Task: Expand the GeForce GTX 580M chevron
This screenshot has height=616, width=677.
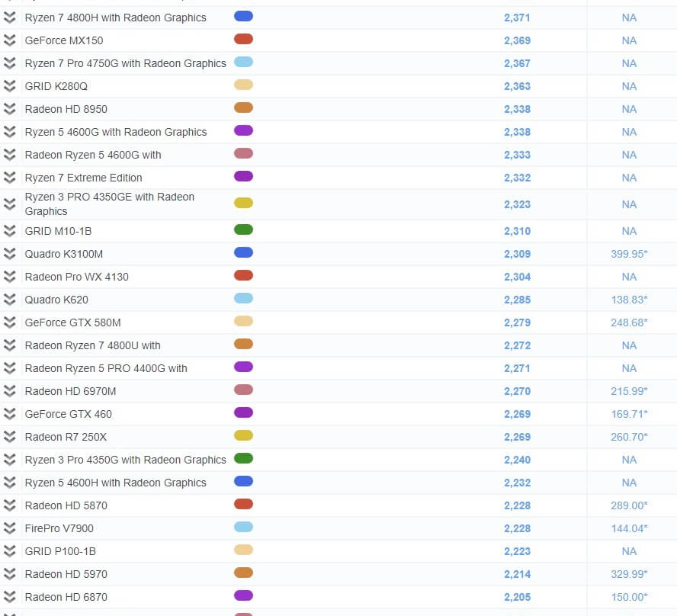Action: tap(9, 323)
